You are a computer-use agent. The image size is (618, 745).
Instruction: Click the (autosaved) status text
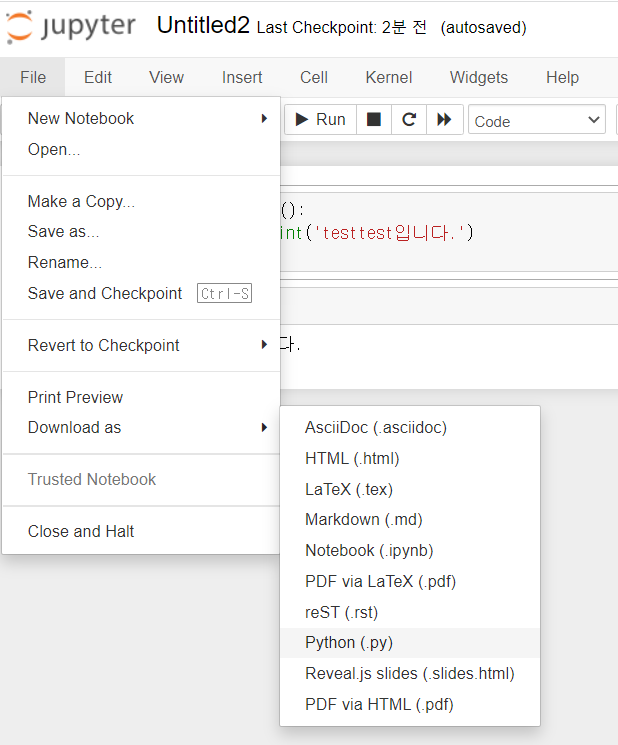484,28
